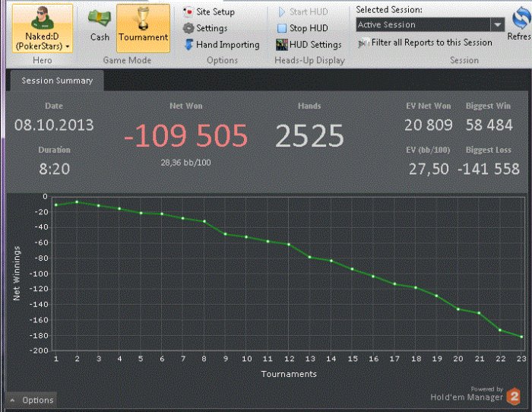Viewport: 532px width, 412px height.
Task: Open Site Setup options
Action: (208, 12)
